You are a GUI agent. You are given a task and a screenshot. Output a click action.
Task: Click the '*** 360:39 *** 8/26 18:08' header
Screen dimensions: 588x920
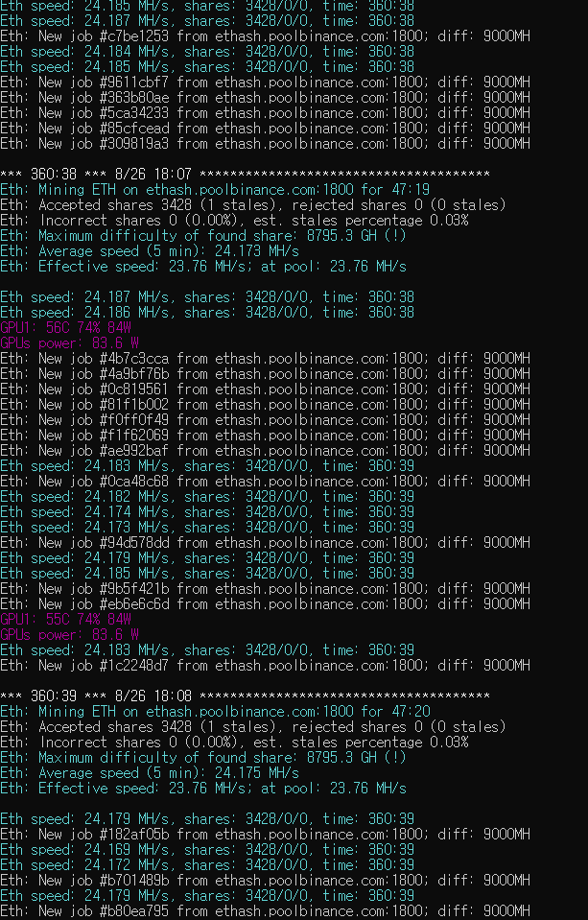[x=246, y=696]
